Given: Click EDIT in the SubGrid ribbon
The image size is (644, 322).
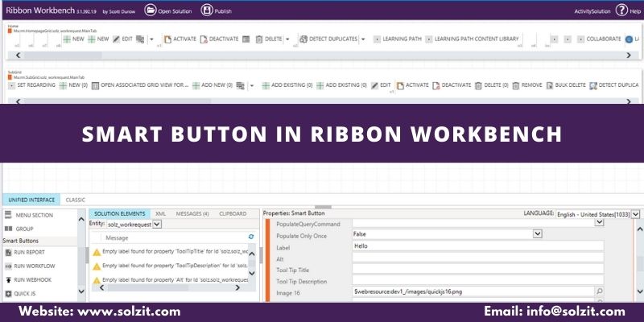Looking at the screenshot, I should click(x=381, y=85).
